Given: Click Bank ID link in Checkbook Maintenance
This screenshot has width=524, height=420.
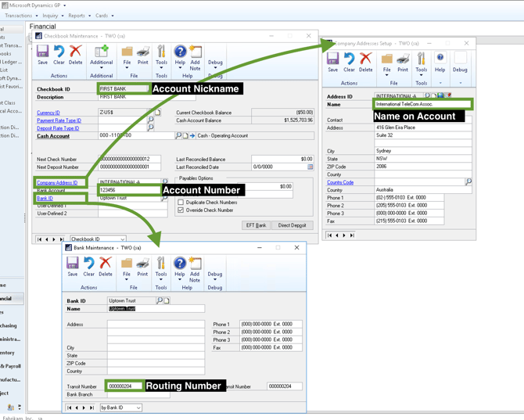Looking at the screenshot, I should pos(45,198).
